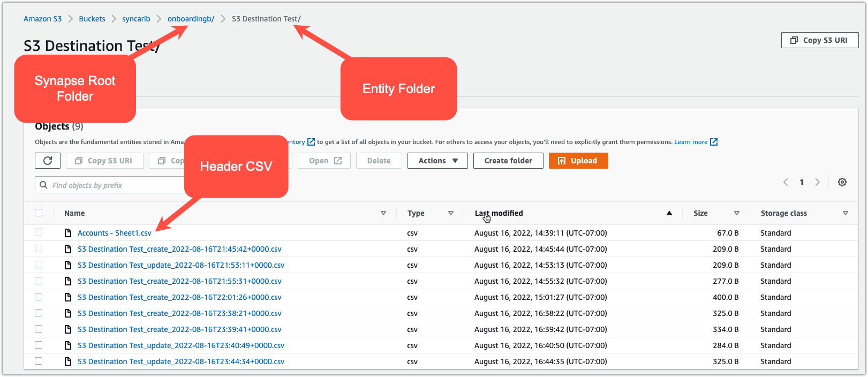This screenshot has height=377, width=868.
Task: Click the 400.0 B size value
Action: tap(726, 297)
